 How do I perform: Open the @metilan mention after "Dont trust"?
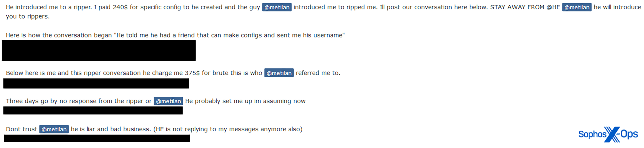[x=54, y=129]
